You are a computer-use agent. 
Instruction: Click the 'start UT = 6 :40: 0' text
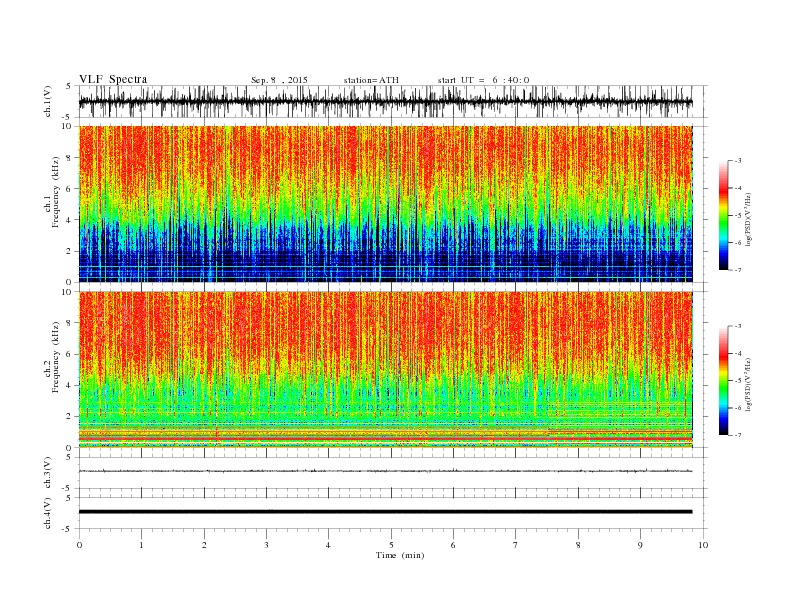(x=483, y=80)
